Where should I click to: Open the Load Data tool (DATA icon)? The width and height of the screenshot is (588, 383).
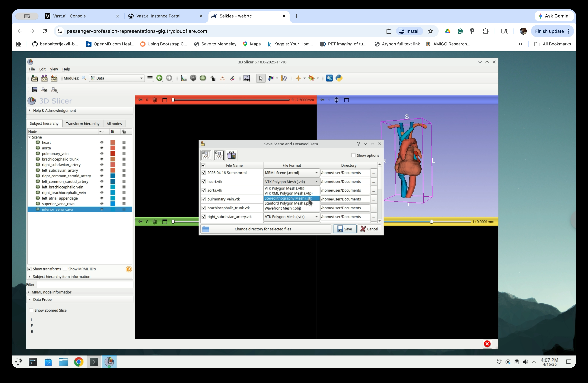pos(34,78)
